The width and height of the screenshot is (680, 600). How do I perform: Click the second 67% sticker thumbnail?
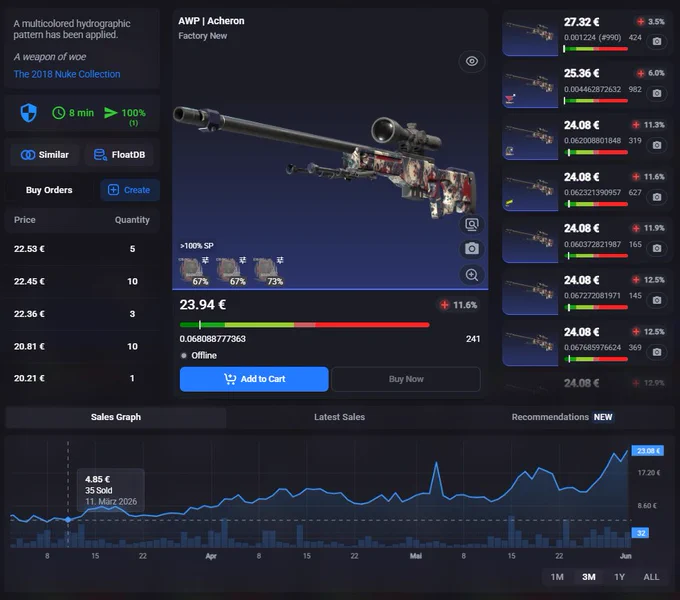(231, 271)
